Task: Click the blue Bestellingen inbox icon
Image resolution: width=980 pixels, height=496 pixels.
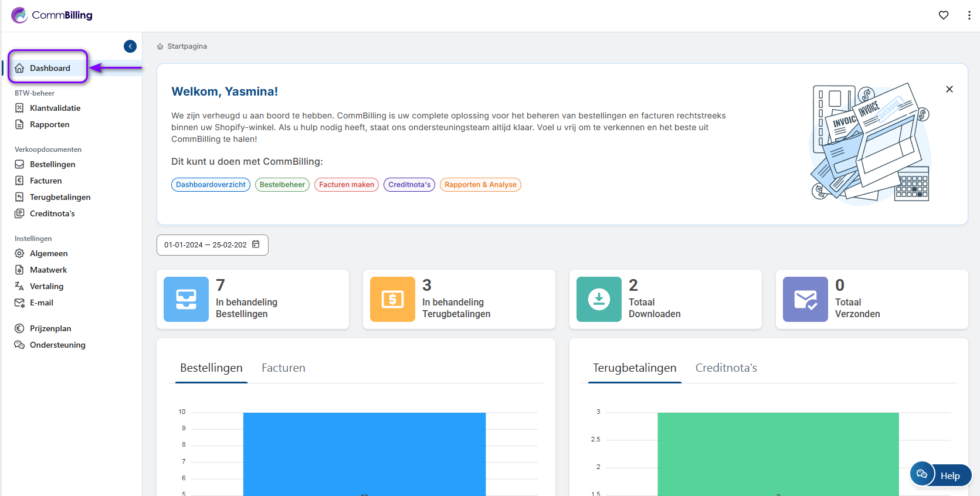Action: [186, 299]
